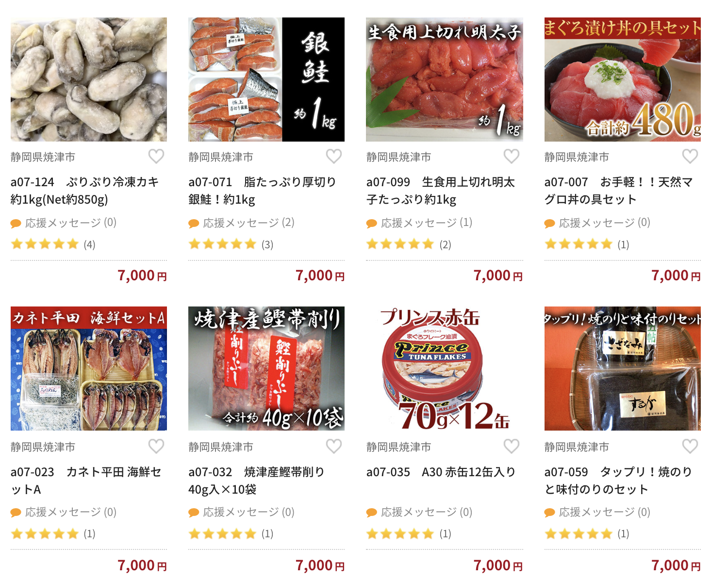
Task: Open the frozen oysters product image
Action: [x=89, y=80]
